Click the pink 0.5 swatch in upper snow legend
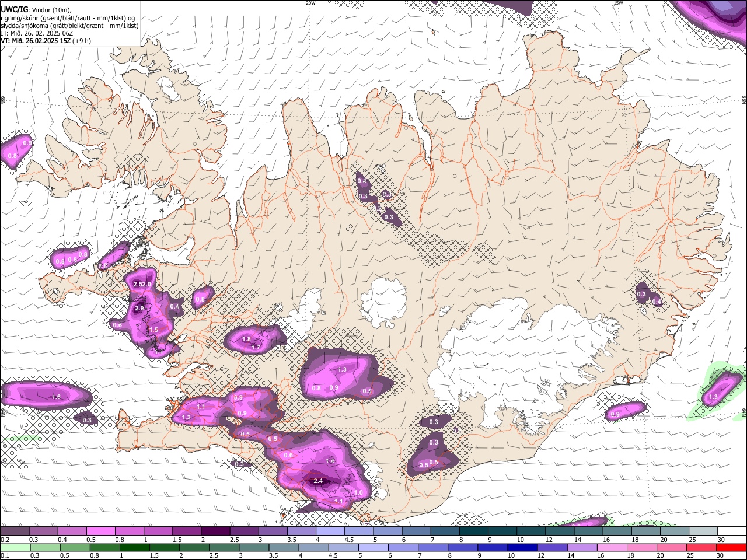 pos(100,531)
